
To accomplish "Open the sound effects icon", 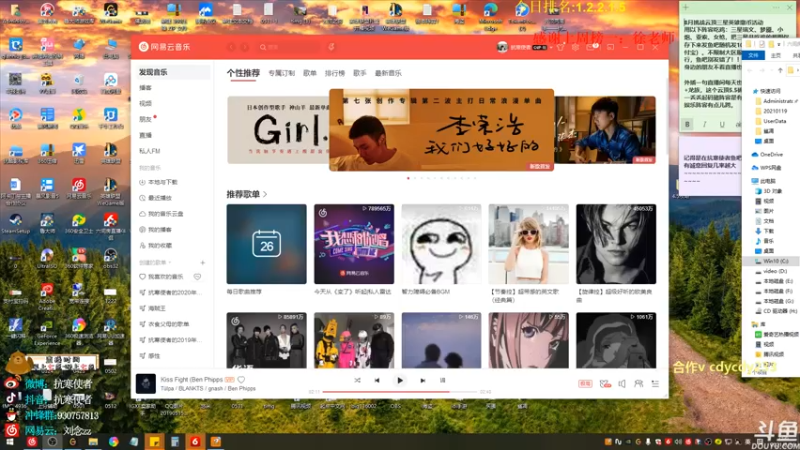I will point(605,384).
